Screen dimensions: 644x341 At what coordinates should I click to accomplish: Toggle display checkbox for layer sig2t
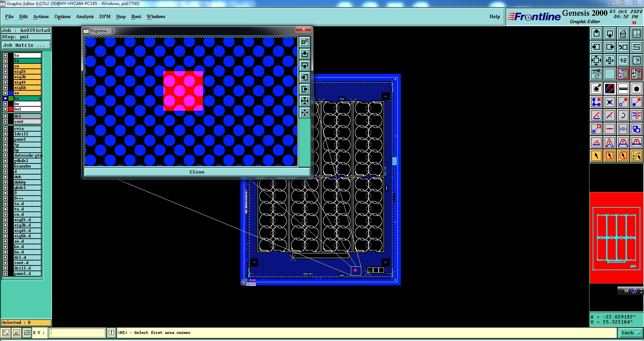click(x=5, y=71)
